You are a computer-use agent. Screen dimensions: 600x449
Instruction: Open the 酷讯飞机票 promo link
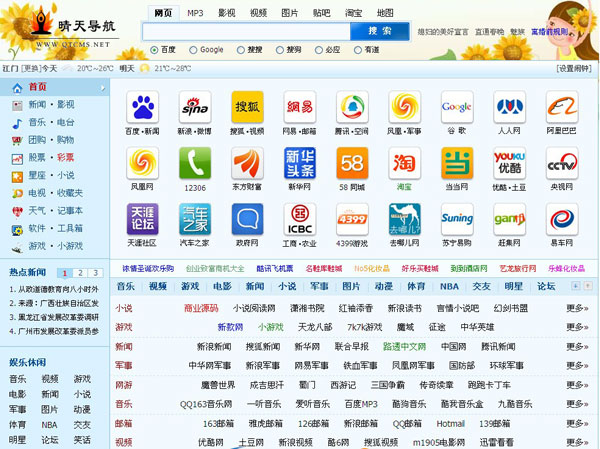click(275, 269)
